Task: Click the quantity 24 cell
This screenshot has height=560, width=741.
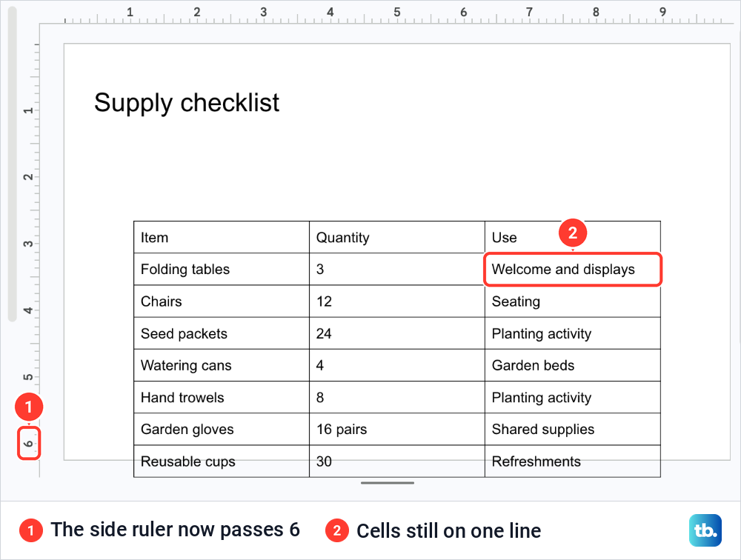Action: (397, 333)
